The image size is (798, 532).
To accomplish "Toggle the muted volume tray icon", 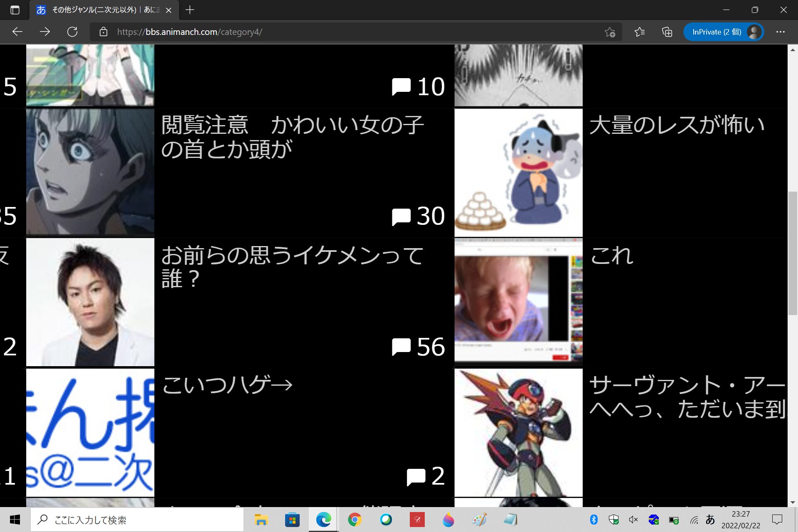I will (633, 520).
